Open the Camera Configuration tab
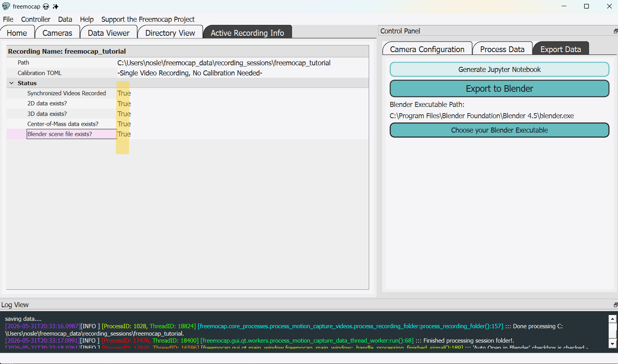 pos(427,49)
